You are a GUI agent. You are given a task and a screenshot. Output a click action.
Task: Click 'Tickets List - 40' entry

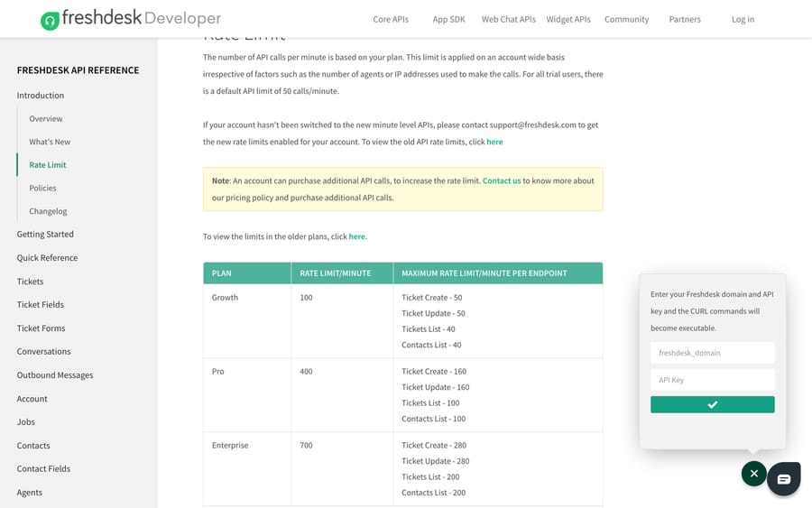coord(429,329)
